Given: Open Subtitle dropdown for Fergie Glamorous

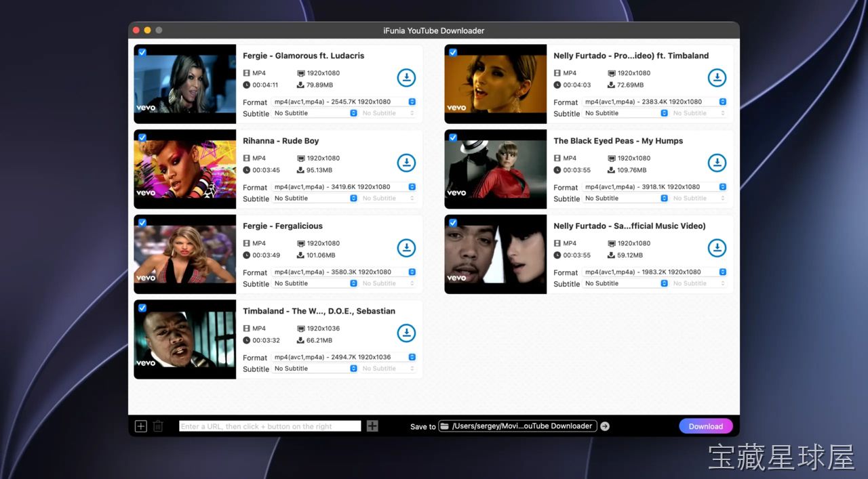Looking at the screenshot, I should pos(315,113).
